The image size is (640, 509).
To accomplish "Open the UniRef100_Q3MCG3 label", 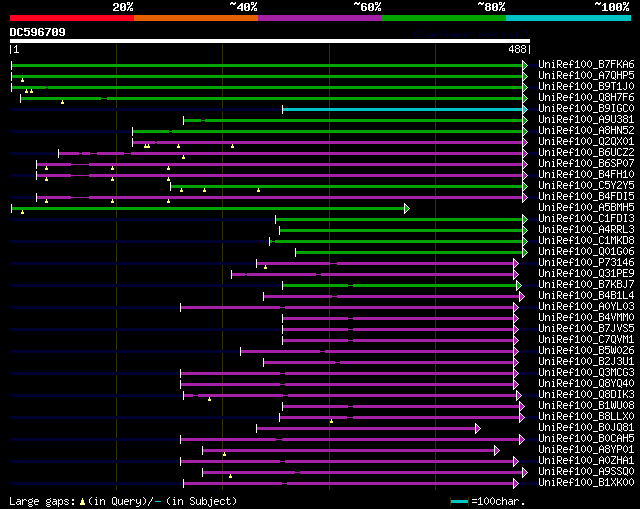I will pos(586,373).
